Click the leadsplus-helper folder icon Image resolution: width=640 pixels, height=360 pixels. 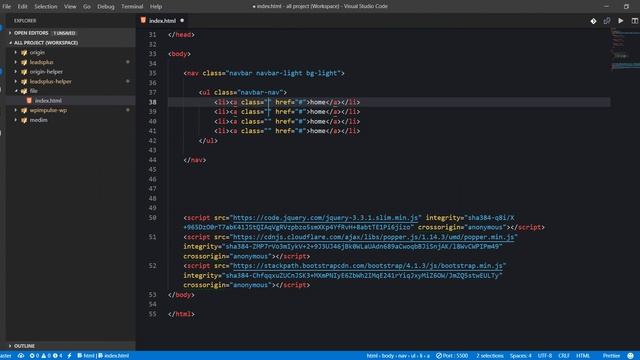click(24, 81)
